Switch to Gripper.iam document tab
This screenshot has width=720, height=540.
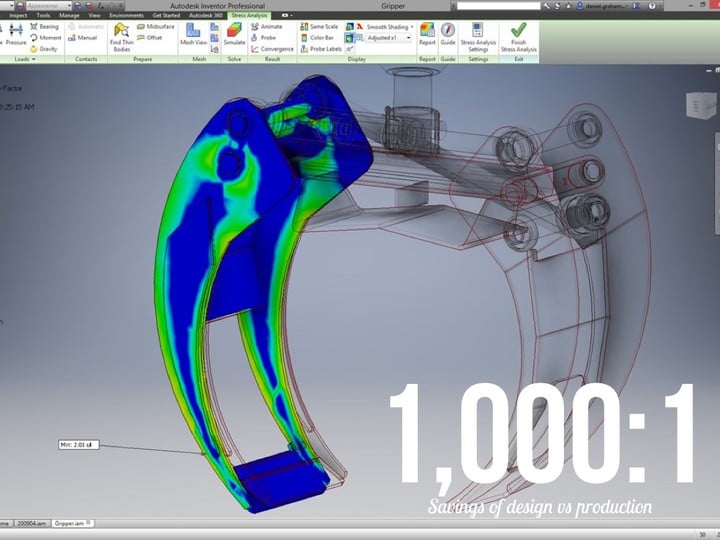[72, 523]
